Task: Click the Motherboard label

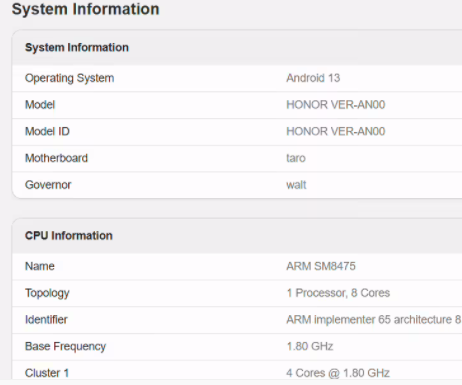Action: (x=56, y=158)
